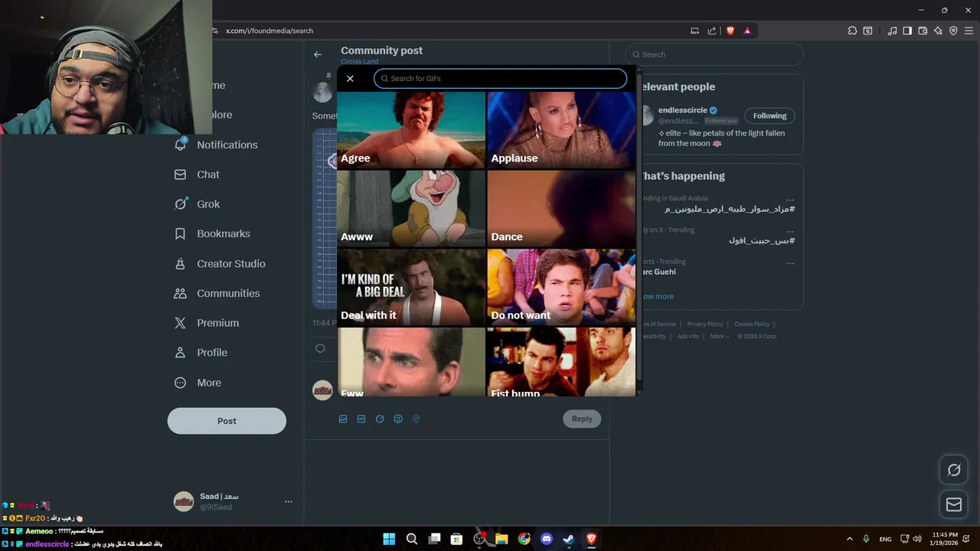
Task: Click Show more under What's happening
Action: pyautogui.click(x=658, y=296)
